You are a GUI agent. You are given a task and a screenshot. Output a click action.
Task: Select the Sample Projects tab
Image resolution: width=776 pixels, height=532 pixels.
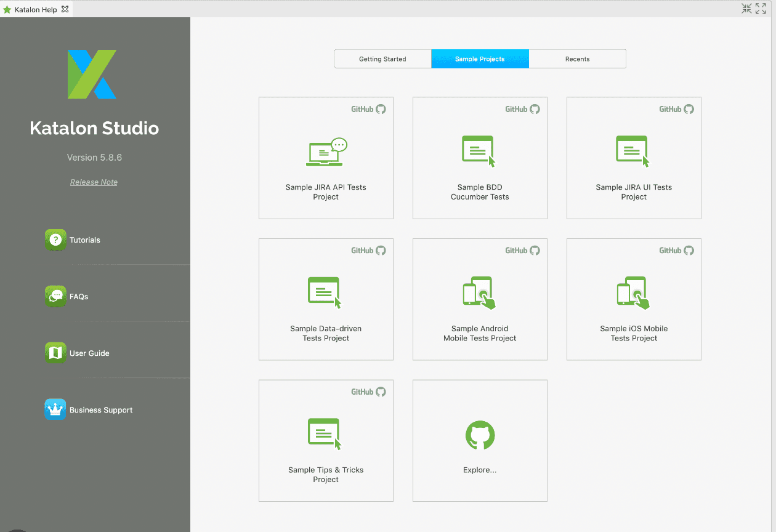coord(480,59)
